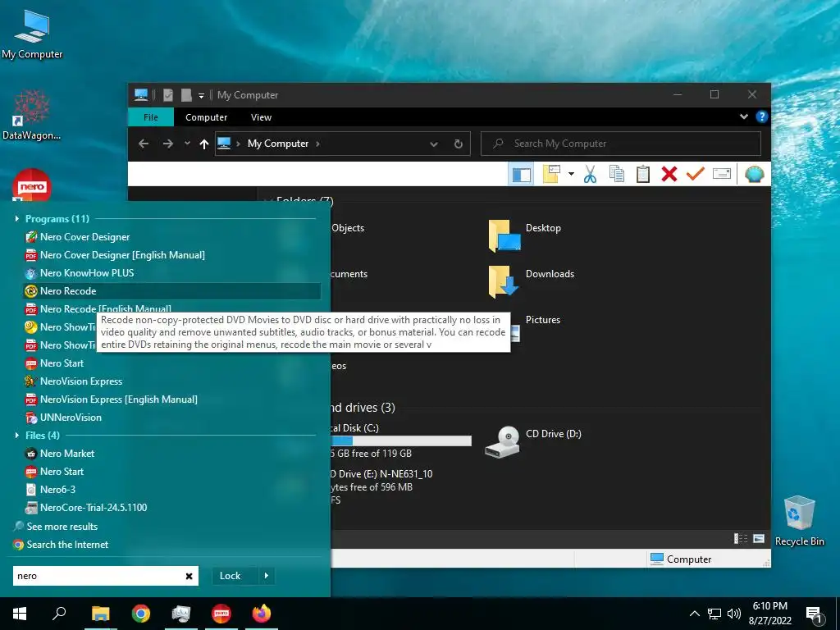840x630 pixels.
Task: Click the envelope E-mail toolbar icon
Action: point(722,174)
